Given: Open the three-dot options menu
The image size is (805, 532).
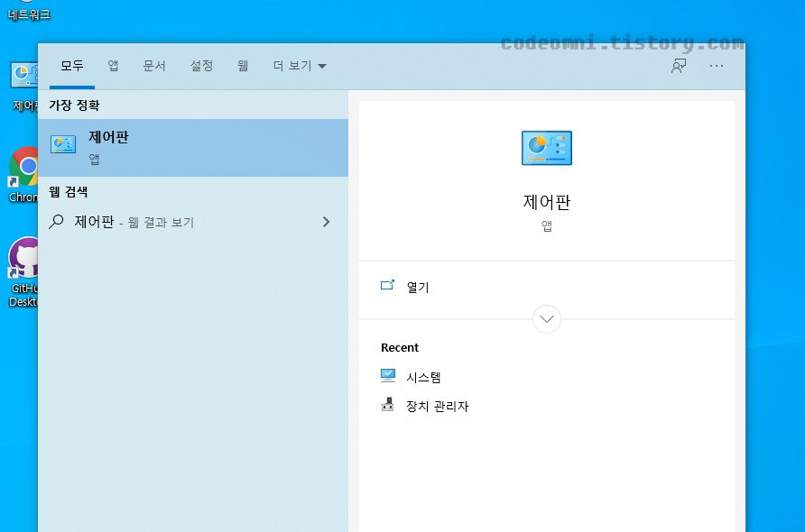Looking at the screenshot, I should click(717, 66).
